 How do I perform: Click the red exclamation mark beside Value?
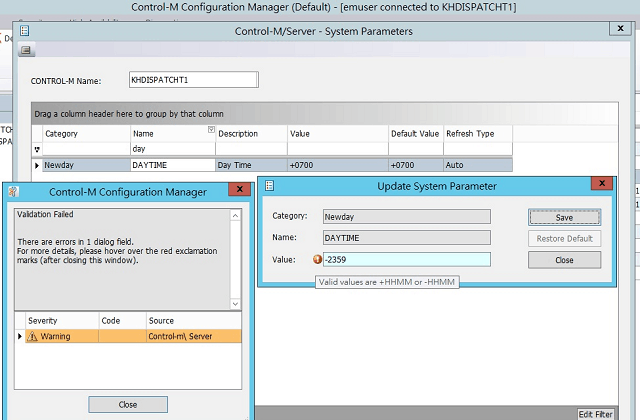(x=317, y=259)
